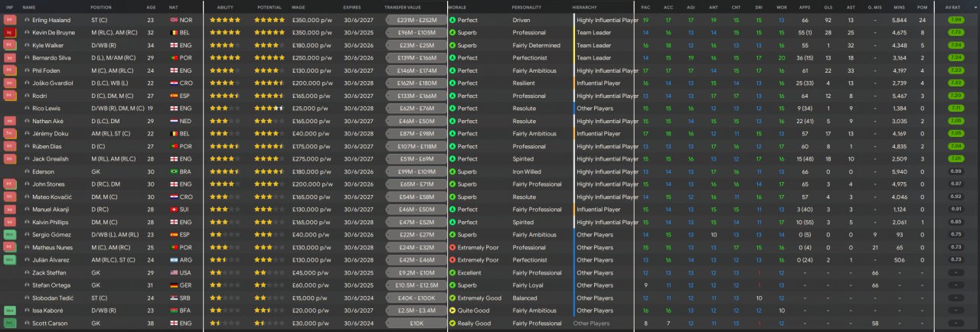Select the Iron Willed personality cell for Ederson
980x332 pixels.
click(527, 171)
